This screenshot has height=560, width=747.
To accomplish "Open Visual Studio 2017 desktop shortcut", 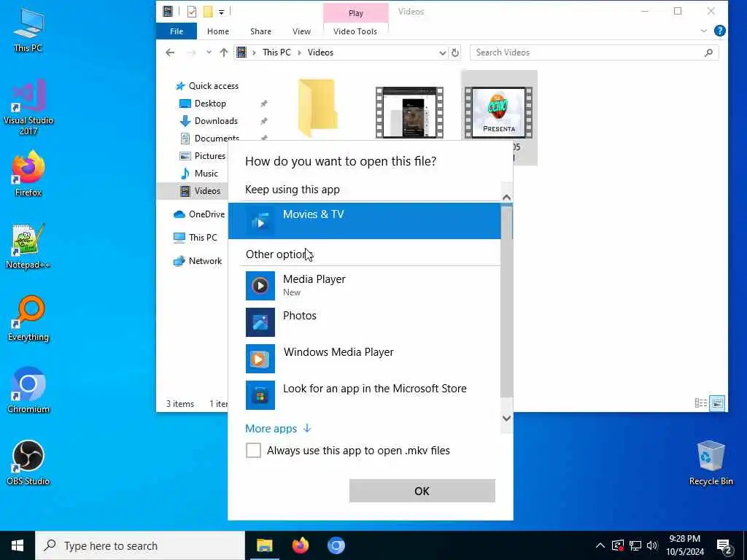I will [28, 107].
